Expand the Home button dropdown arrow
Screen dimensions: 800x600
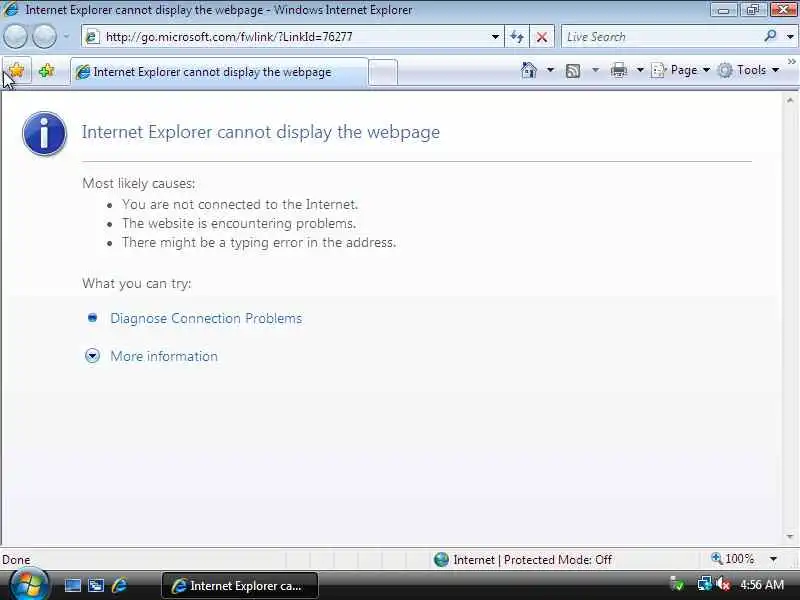pos(551,70)
